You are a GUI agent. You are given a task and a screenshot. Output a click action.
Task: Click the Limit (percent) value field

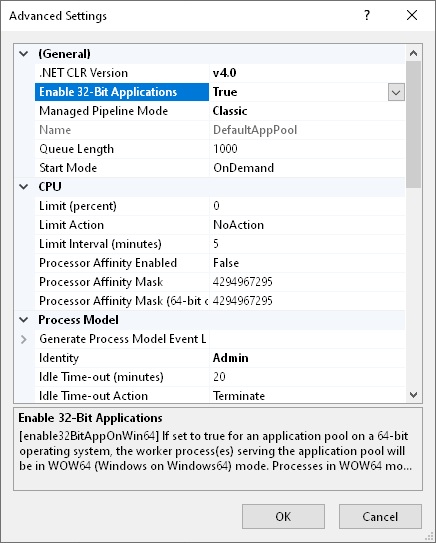click(307, 206)
